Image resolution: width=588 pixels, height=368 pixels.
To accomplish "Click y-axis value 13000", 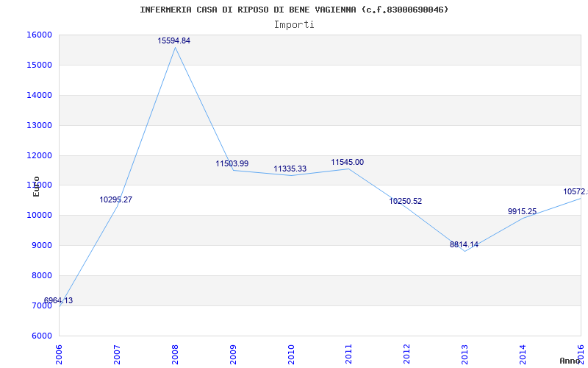I will [x=39, y=125].
